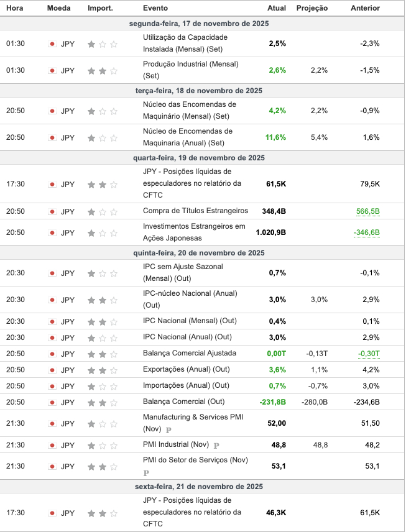Image resolution: width=406 pixels, height=532 pixels.
Task: Open the Núcleo de Encomendas de Maquinaria (Anual) event
Action: coord(188,137)
